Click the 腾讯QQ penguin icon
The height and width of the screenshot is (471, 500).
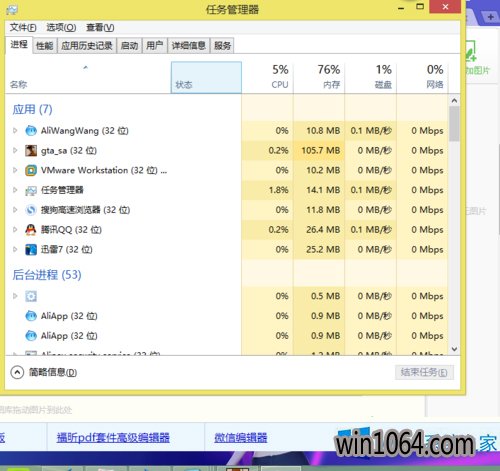pos(31,230)
